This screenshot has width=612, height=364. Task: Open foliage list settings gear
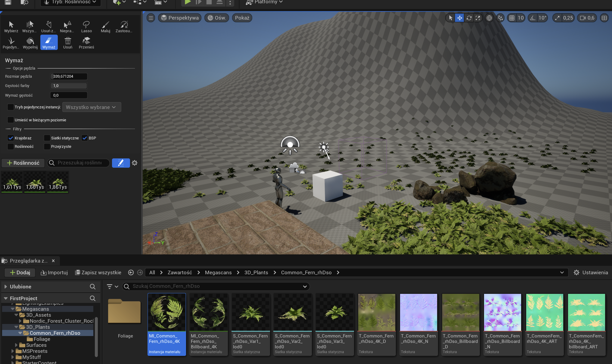[x=135, y=163]
